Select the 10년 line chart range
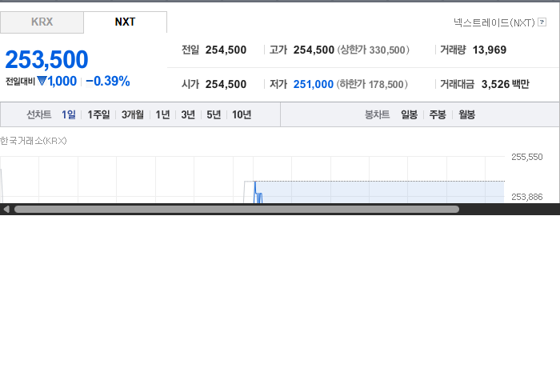This screenshot has width=560, height=392. tap(242, 114)
